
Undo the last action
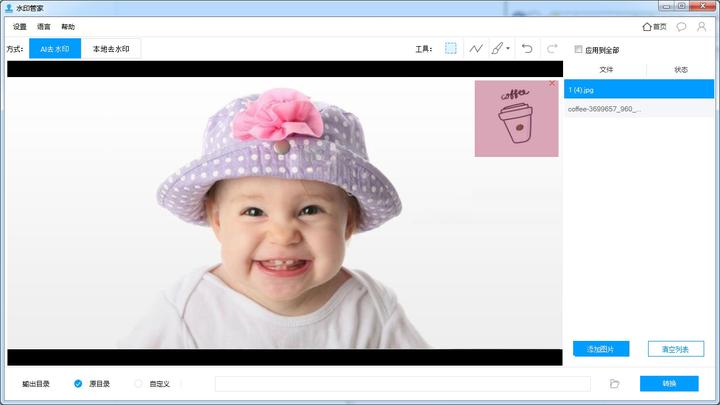tap(527, 48)
